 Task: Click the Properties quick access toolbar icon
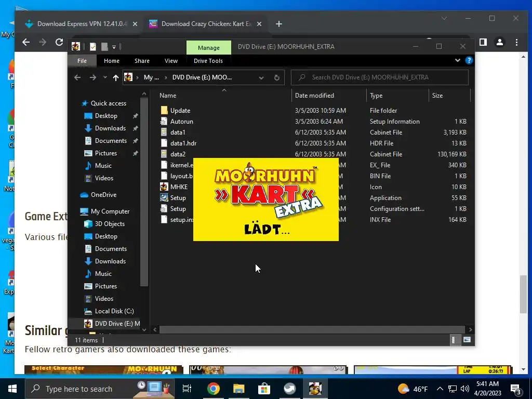pos(92,47)
